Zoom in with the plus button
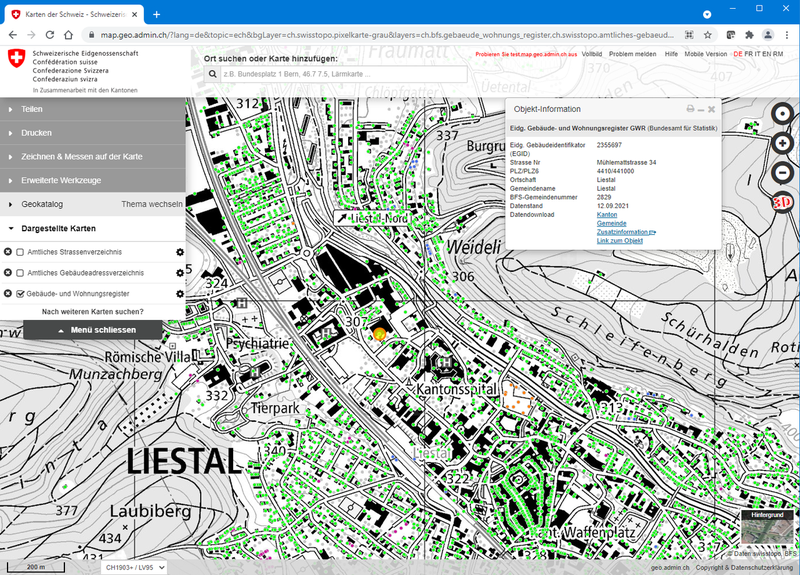800x575 pixels. (782, 144)
